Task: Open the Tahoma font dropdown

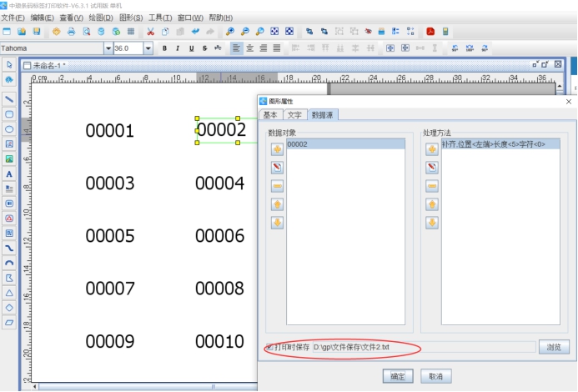Action: (108, 48)
